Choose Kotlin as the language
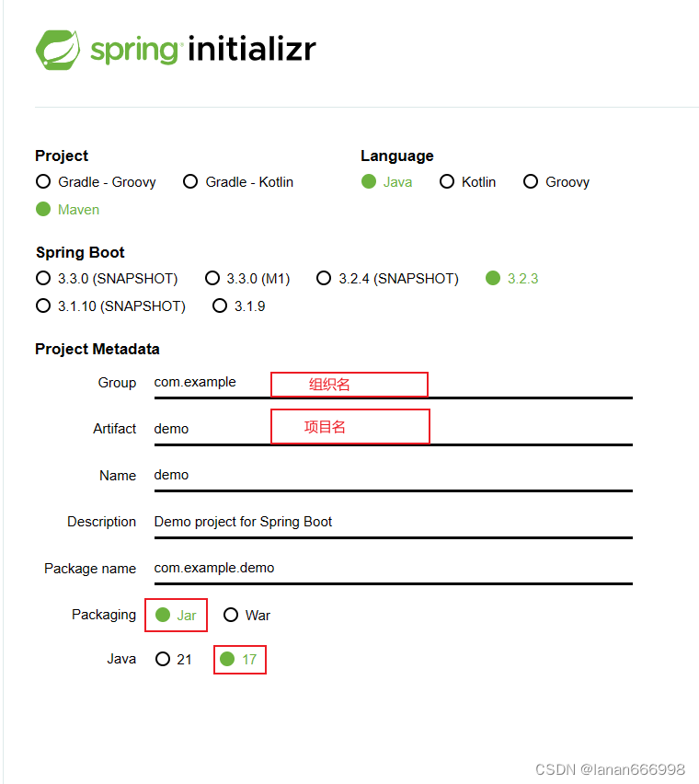 (x=467, y=181)
